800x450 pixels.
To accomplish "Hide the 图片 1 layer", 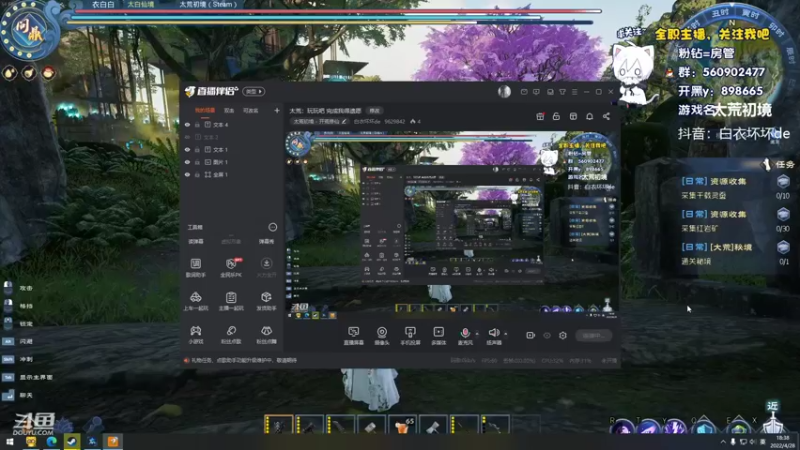I will coord(187,162).
